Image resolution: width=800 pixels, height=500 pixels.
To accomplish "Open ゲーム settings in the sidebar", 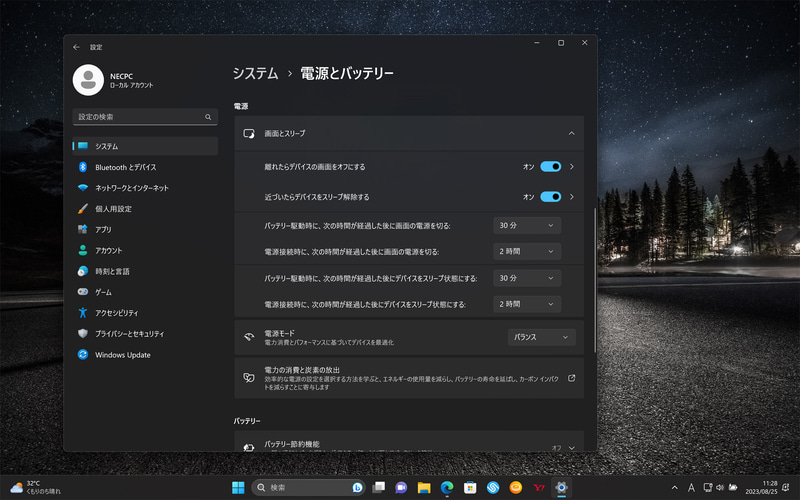I will (x=145, y=292).
